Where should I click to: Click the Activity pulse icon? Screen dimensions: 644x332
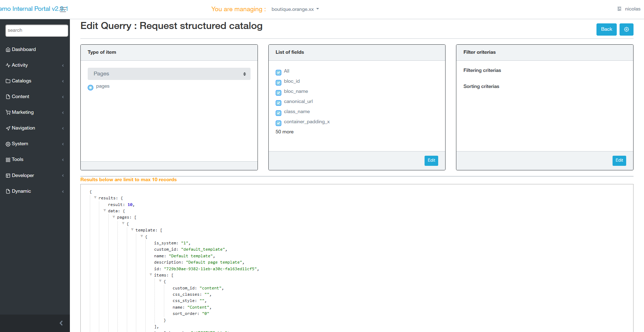pos(8,65)
